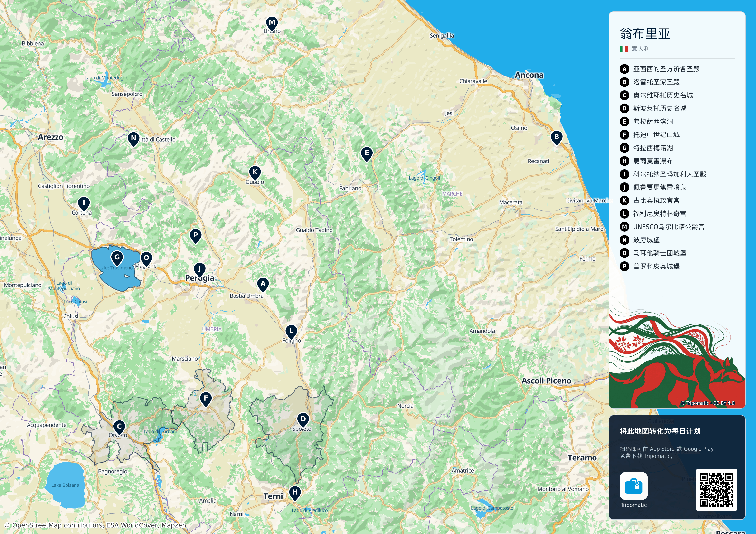
Task: Select map marker H near Terni
Action: pos(295,494)
